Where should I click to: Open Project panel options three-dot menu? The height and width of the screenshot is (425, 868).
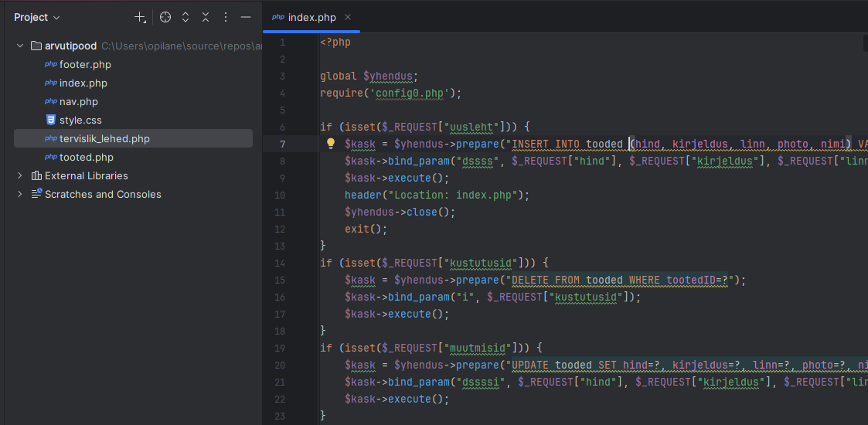[x=226, y=17]
